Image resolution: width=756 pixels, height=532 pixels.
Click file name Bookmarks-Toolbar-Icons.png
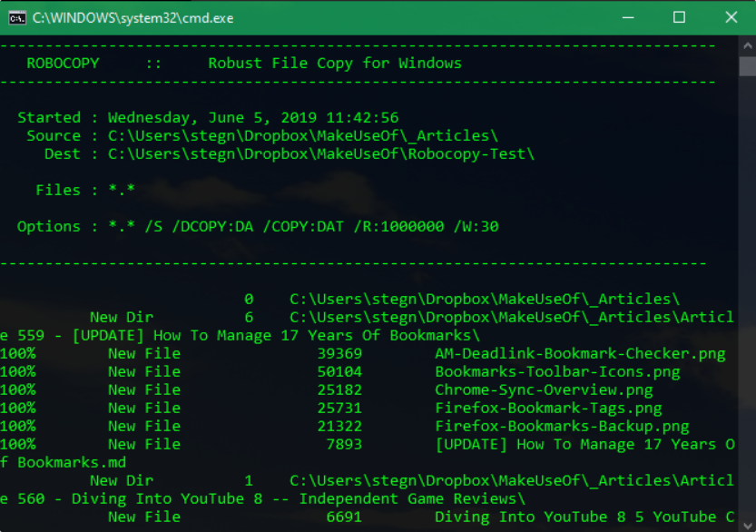[557, 372]
